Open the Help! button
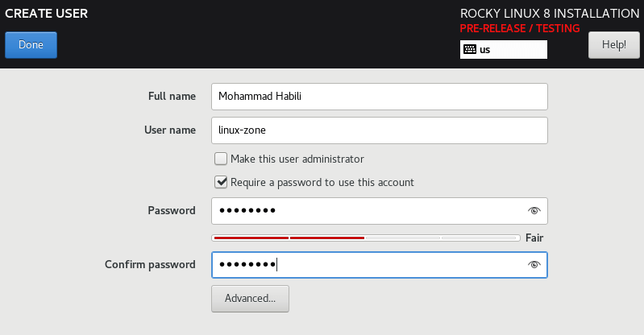Viewport: 644px width, 335px height. click(x=613, y=45)
